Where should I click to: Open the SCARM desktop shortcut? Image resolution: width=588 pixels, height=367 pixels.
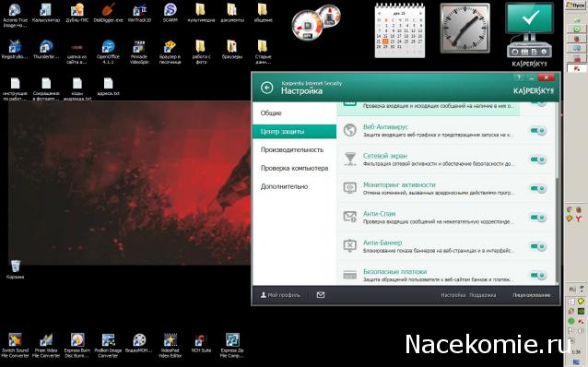(x=171, y=13)
